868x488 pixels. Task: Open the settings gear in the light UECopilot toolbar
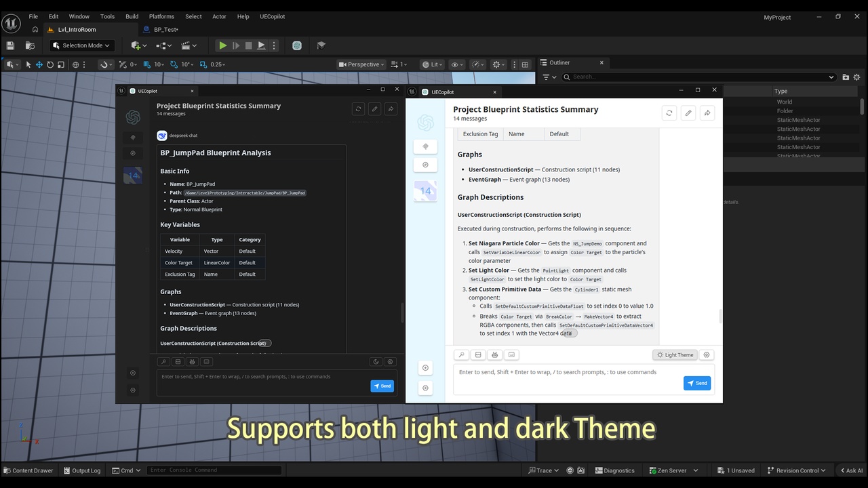click(707, 354)
